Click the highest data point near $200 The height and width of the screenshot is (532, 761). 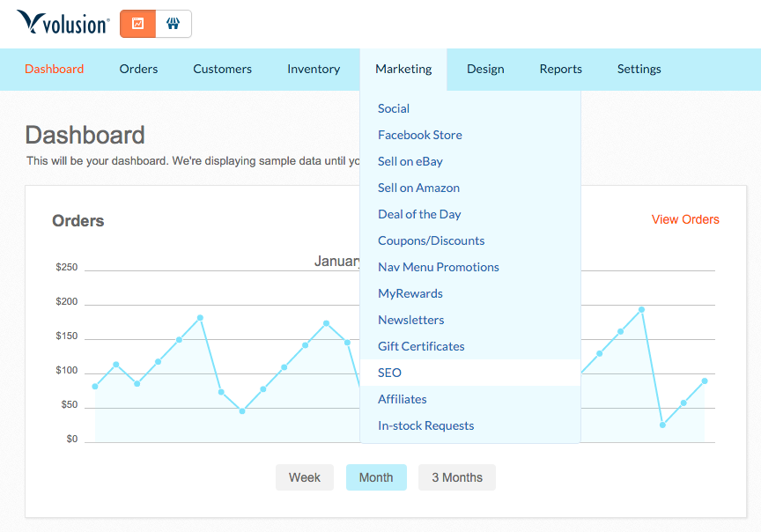641,309
